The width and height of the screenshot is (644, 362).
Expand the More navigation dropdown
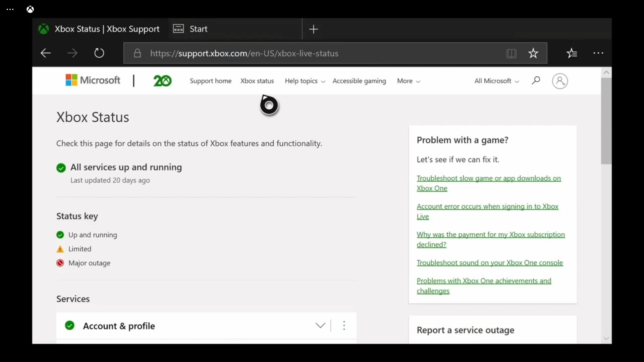tap(408, 81)
